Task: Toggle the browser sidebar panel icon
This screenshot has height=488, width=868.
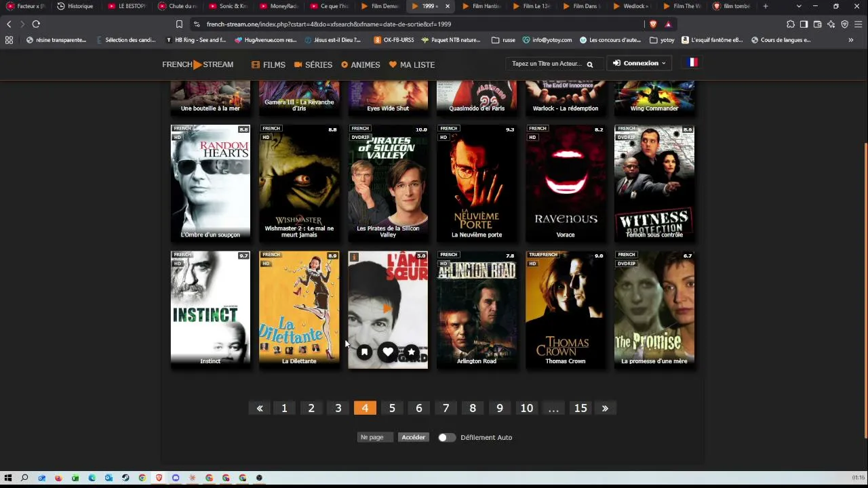Action: click(804, 24)
